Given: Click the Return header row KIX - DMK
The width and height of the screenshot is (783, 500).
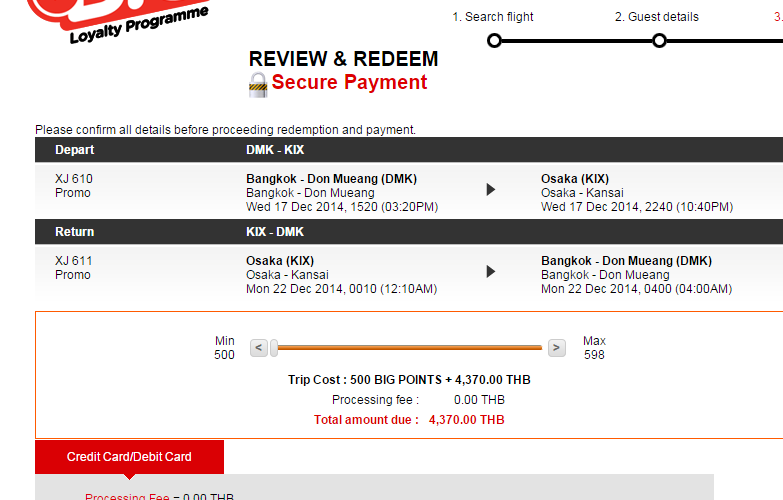Looking at the screenshot, I should click(x=409, y=232).
